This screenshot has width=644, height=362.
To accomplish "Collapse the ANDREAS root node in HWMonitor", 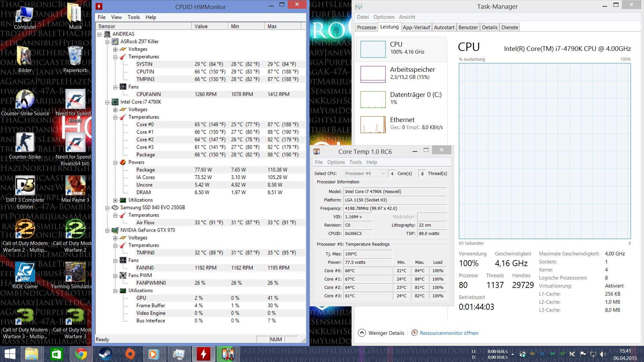I will (x=100, y=34).
